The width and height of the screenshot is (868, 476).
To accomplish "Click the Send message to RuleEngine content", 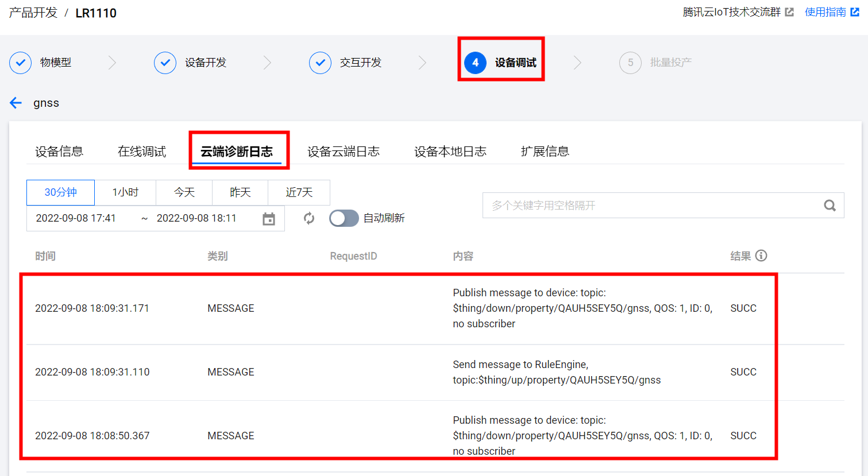I will coord(557,372).
